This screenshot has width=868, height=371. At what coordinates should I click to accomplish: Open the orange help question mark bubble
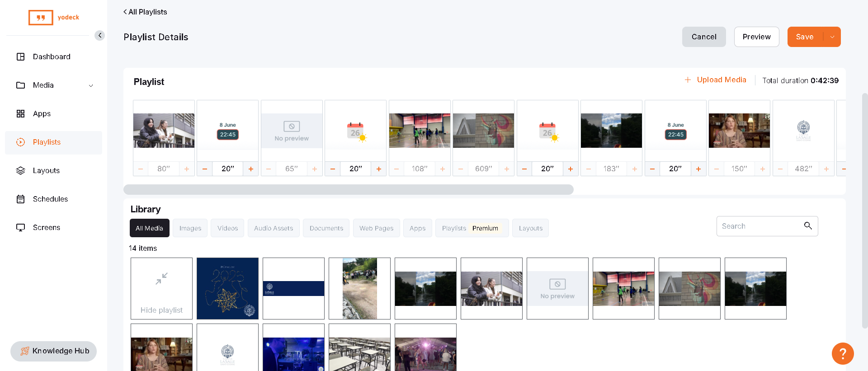click(842, 353)
